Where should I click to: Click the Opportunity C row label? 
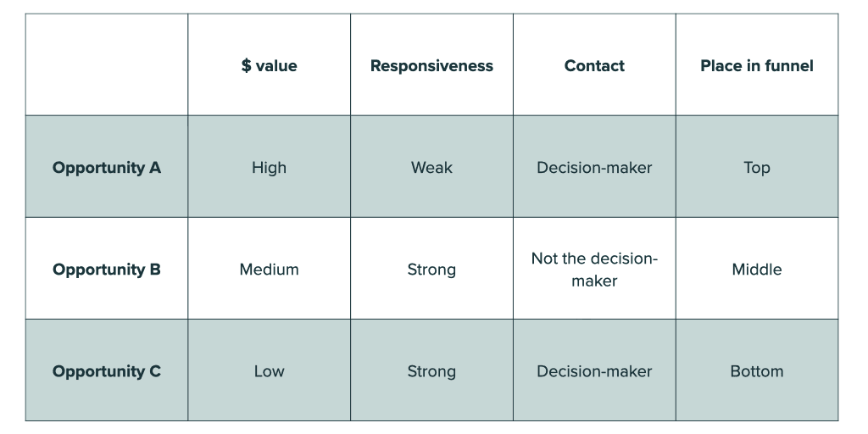(x=107, y=371)
